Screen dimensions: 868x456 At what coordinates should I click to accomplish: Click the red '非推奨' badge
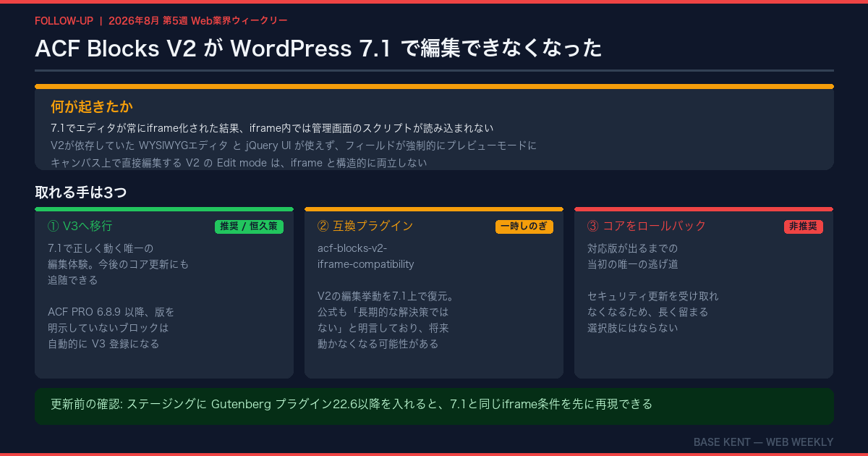pyautogui.click(x=803, y=227)
